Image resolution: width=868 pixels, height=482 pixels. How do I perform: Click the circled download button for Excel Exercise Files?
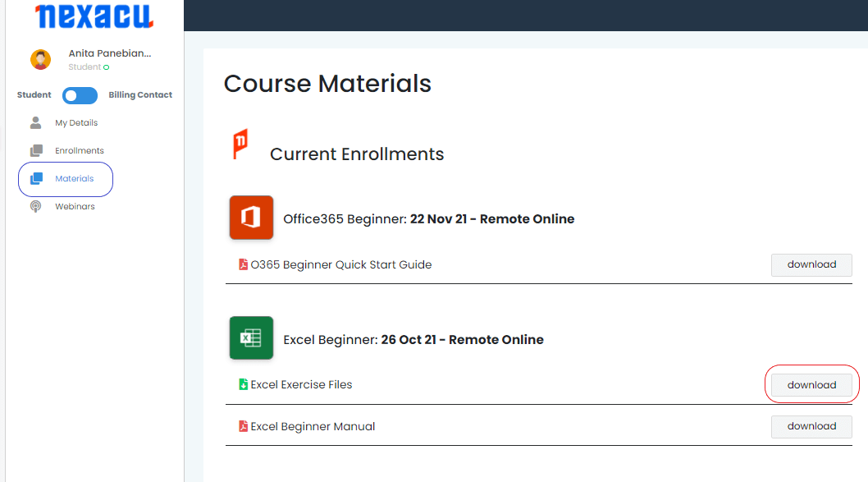(x=811, y=384)
